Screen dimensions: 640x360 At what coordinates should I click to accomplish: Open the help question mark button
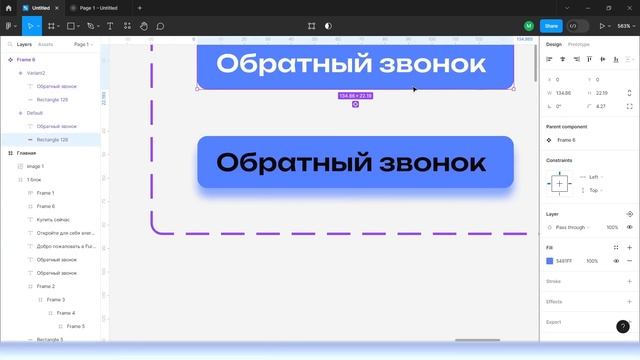click(623, 327)
